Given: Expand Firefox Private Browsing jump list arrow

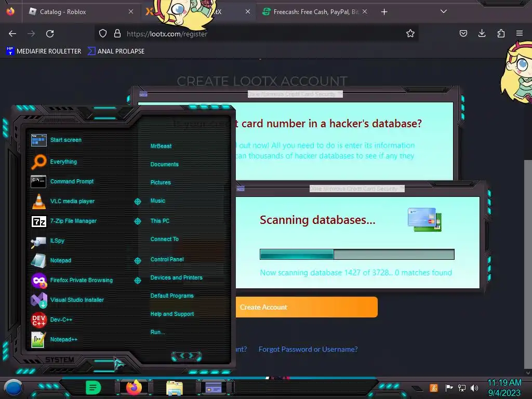Looking at the screenshot, I should coord(137,280).
